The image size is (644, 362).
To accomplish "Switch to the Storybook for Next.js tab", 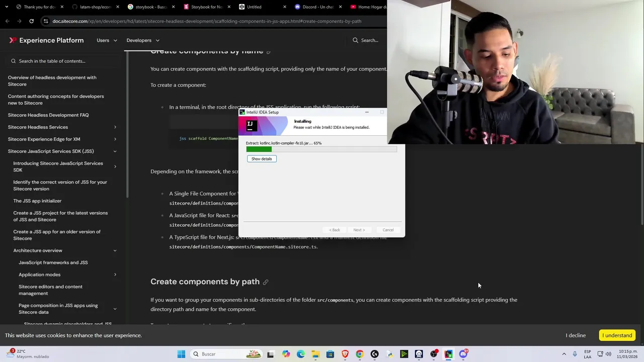I will point(207,7).
